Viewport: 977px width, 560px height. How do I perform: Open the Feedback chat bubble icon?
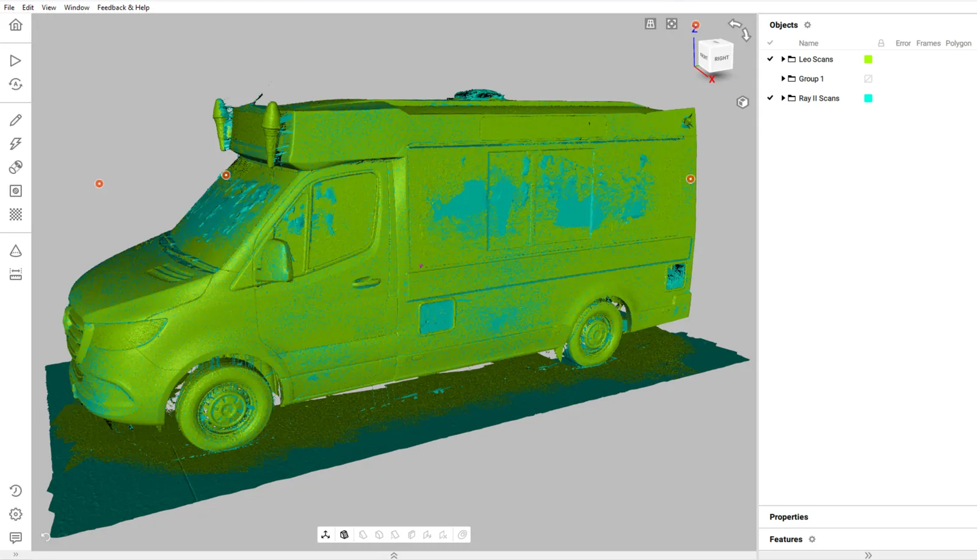pyautogui.click(x=16, y=538)
